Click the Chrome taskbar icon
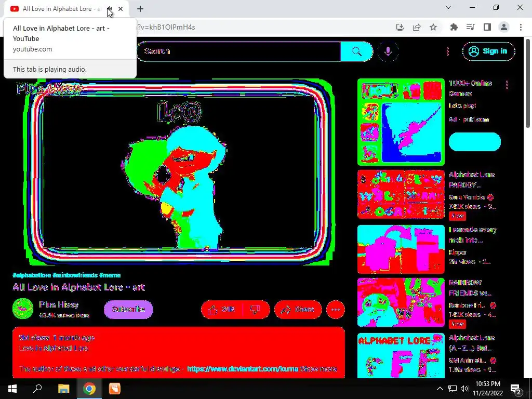This screenshot has width=532, height=399. 89,389
